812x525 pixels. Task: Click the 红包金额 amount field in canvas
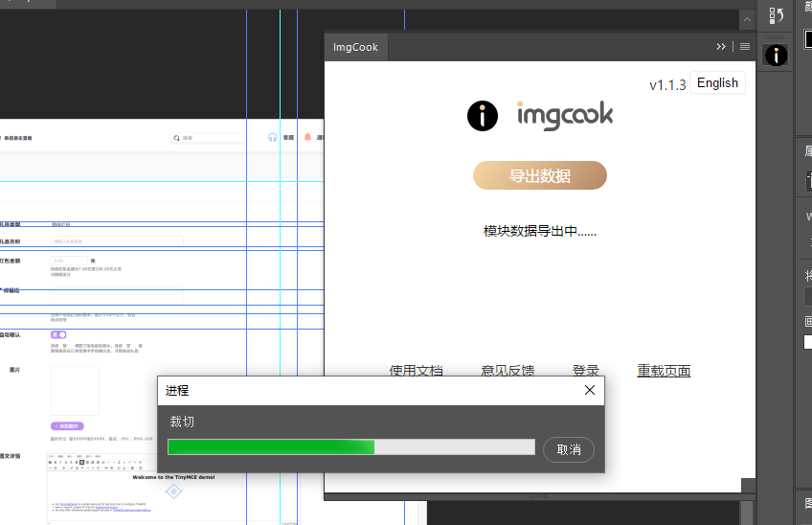click(x=69, y=261)
